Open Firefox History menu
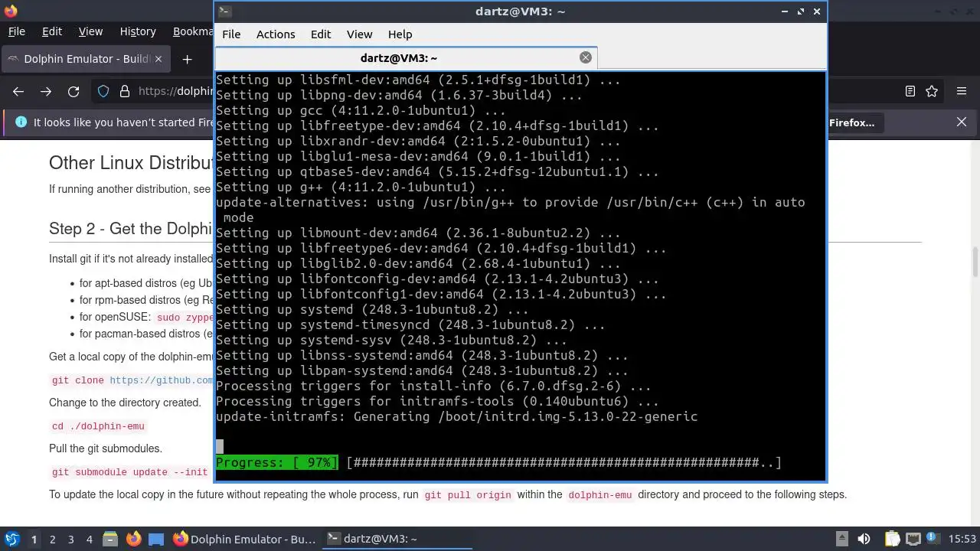 (138, 31)
